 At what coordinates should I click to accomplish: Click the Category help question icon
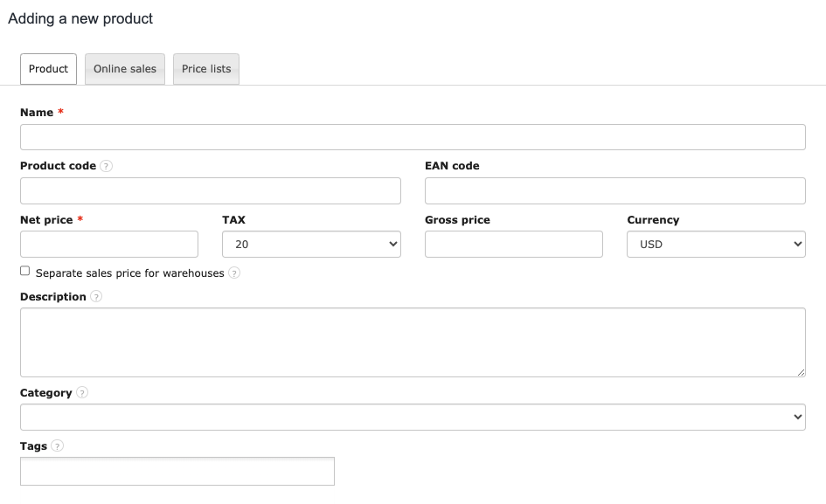click(82, 393)
